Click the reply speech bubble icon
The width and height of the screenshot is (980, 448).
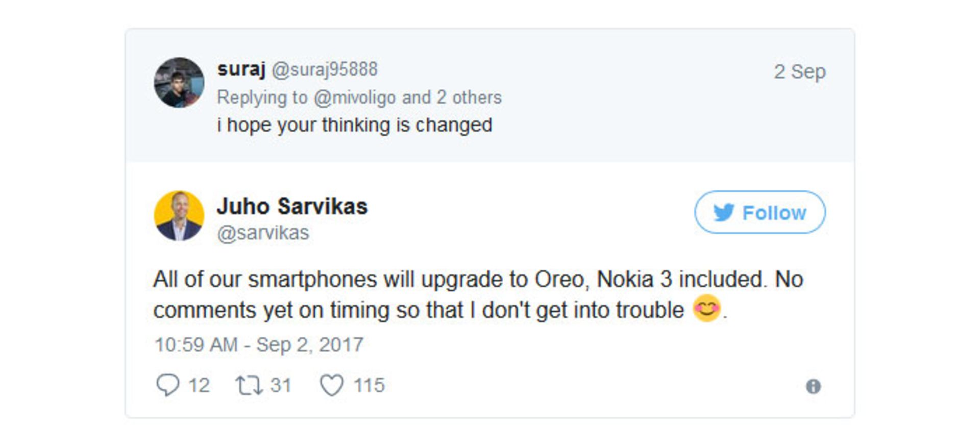click(x=167, y=385)
